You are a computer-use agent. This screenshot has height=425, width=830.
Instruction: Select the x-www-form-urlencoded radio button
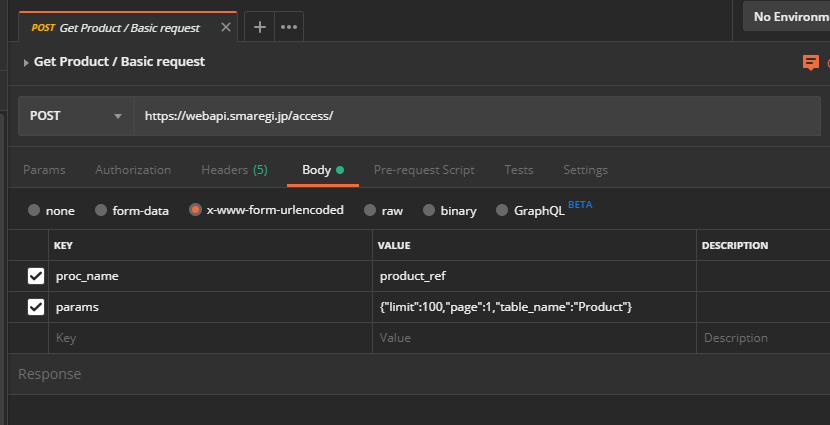point(195,210)
